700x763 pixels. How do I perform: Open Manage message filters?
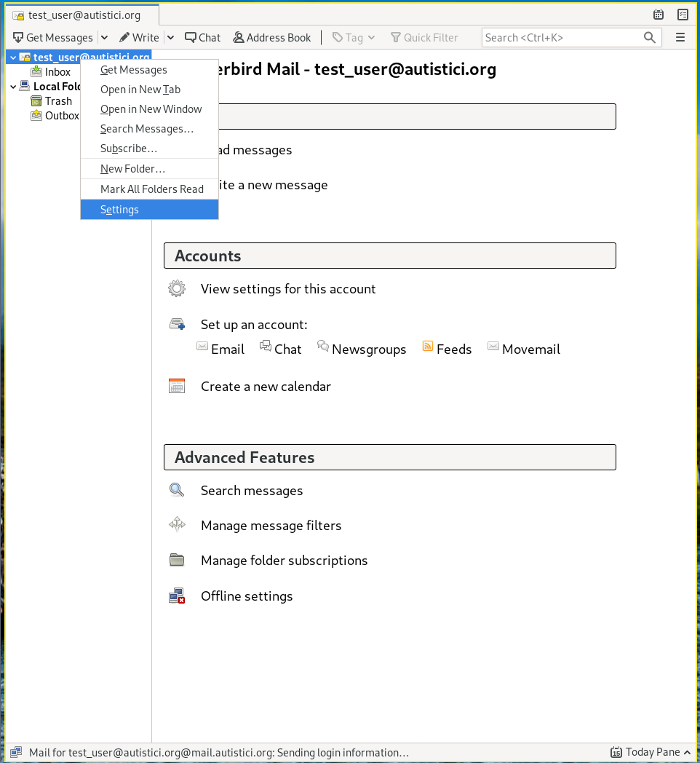point(271,526)
